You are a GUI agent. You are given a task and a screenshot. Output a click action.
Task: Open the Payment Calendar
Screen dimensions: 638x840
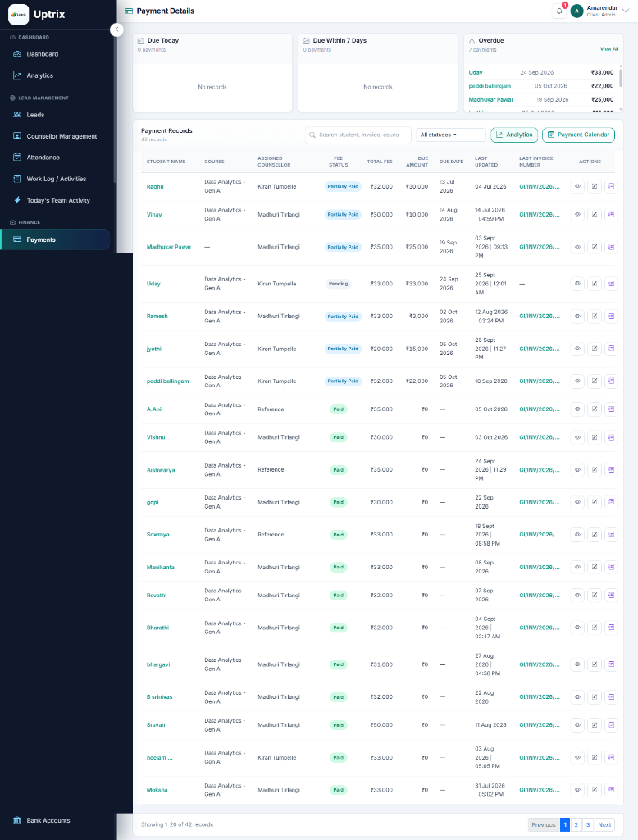(x=578, y=135)
